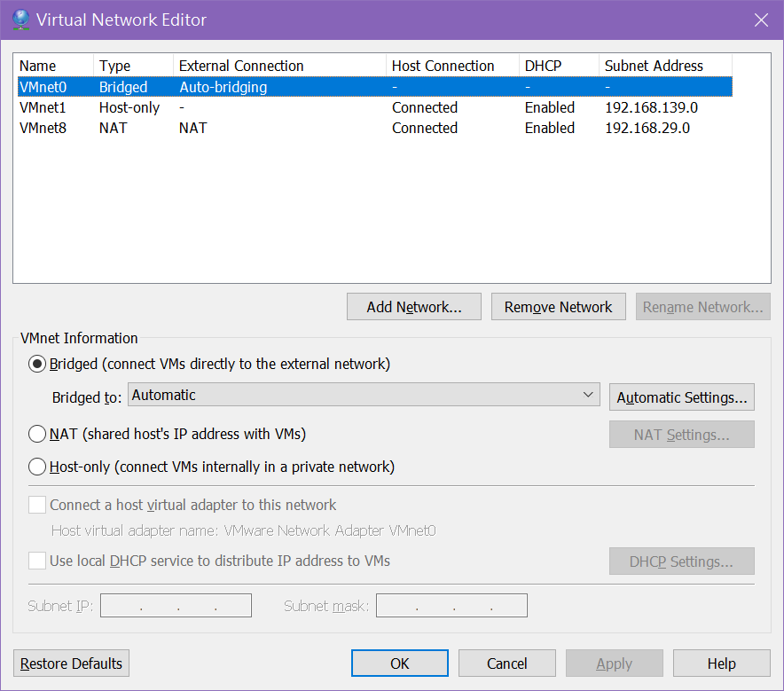Click subnet address 192.168.139.0

pos(652,107)
